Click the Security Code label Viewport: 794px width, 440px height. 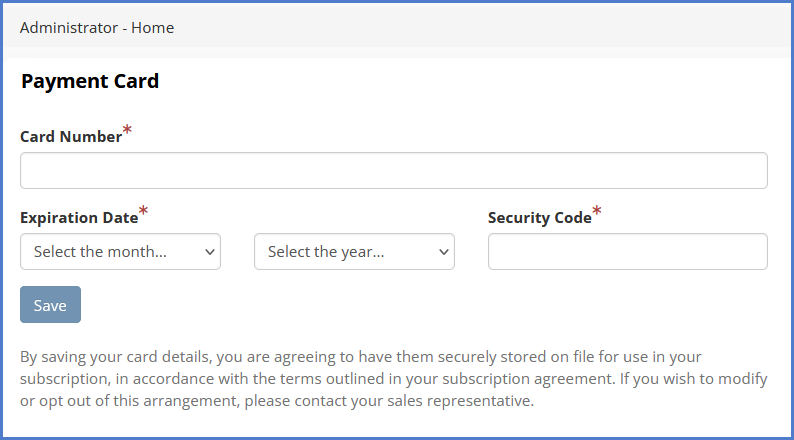tap(539, 217)
